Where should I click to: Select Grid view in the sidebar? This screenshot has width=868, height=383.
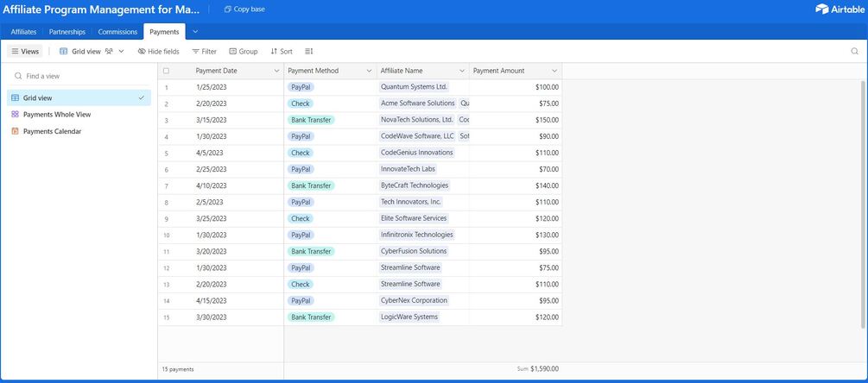click(79, 97)
